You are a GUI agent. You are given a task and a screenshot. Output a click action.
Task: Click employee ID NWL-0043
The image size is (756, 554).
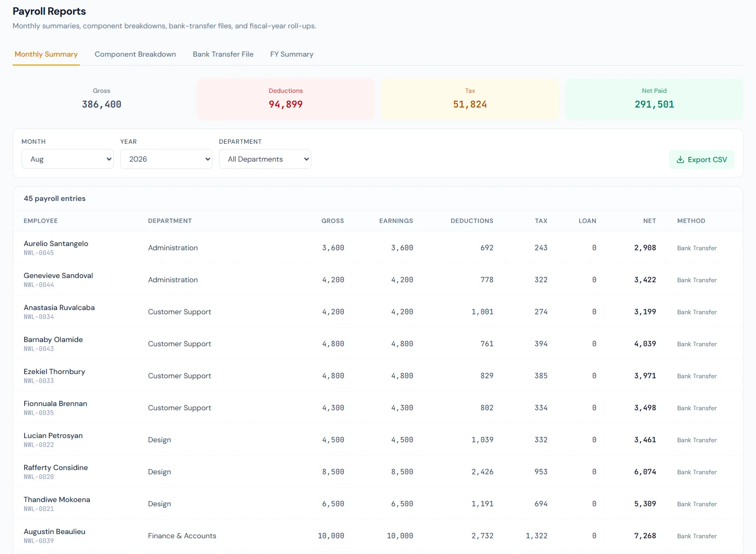[x=39, y=349]
